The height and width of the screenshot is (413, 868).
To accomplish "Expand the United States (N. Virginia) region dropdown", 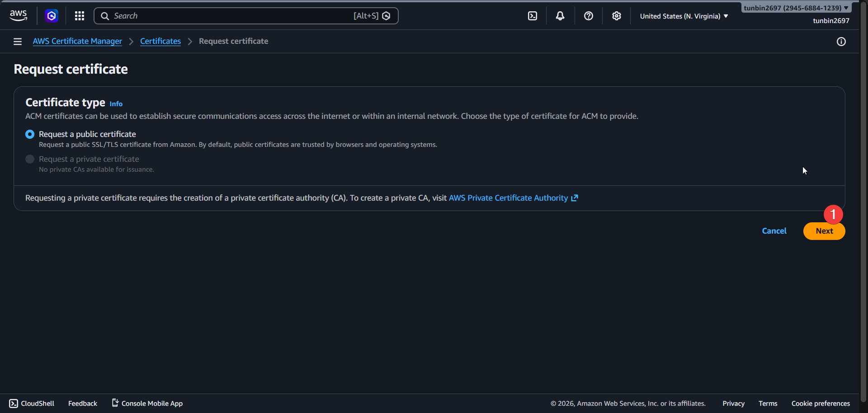I will click(684, 16).
